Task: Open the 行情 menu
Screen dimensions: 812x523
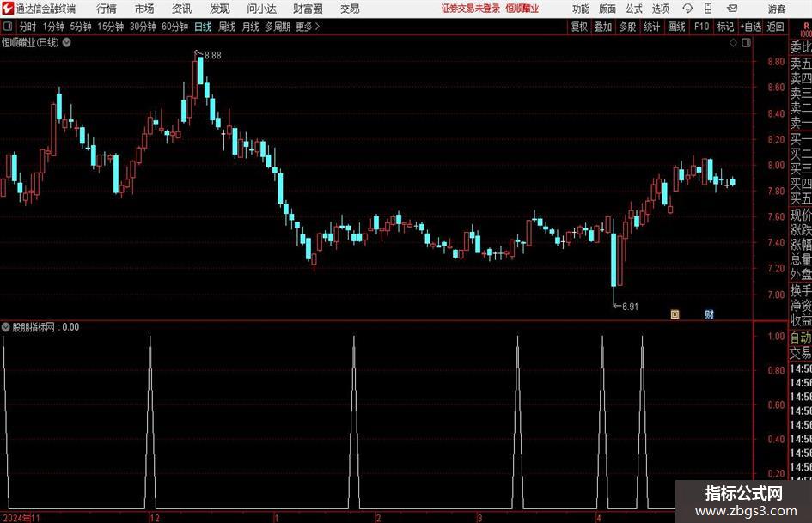Action: (x=107, y=9)
